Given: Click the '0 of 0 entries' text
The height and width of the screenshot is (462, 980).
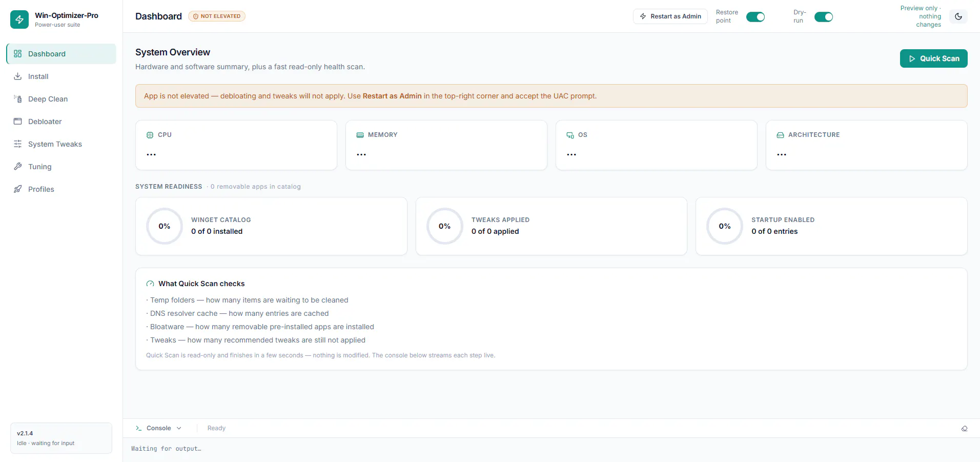Looking at the screenshot, I should click(774, 231).
